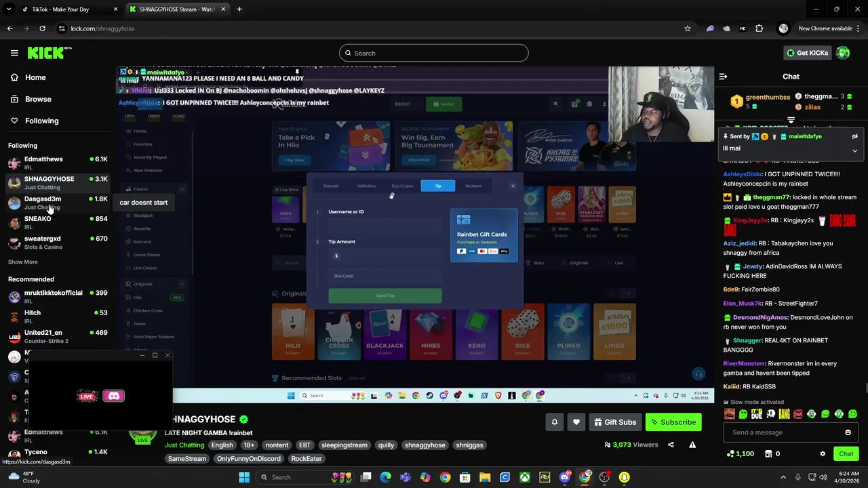Open the emoji picker in message box
The height and width of the screenshot is (488, 868).
(848, 432)
